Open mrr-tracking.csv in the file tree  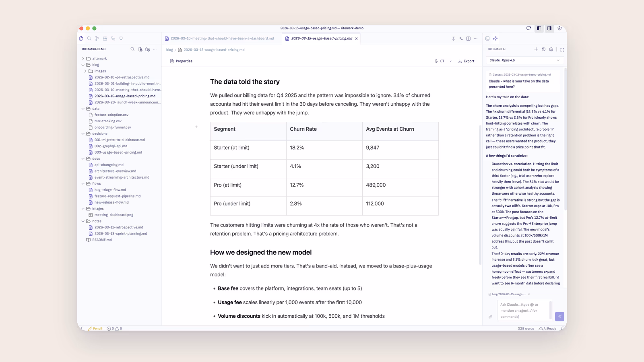coord(108,121)
